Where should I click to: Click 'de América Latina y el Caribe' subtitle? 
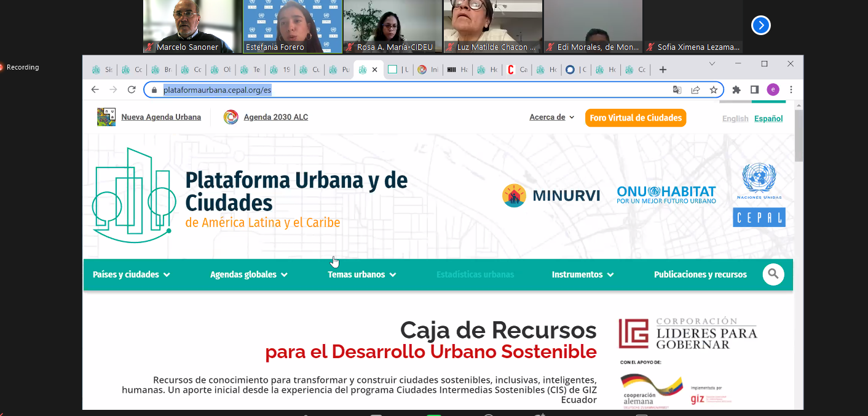(x=262, y=223)
